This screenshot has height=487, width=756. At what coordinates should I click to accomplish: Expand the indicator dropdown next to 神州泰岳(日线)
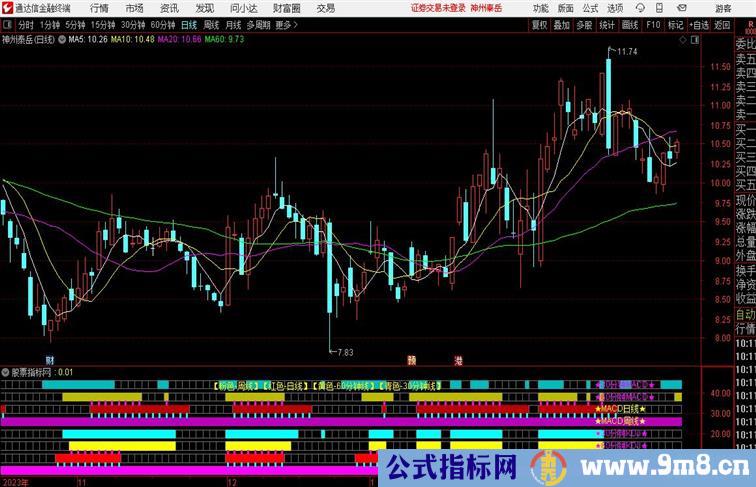point(63,40)
